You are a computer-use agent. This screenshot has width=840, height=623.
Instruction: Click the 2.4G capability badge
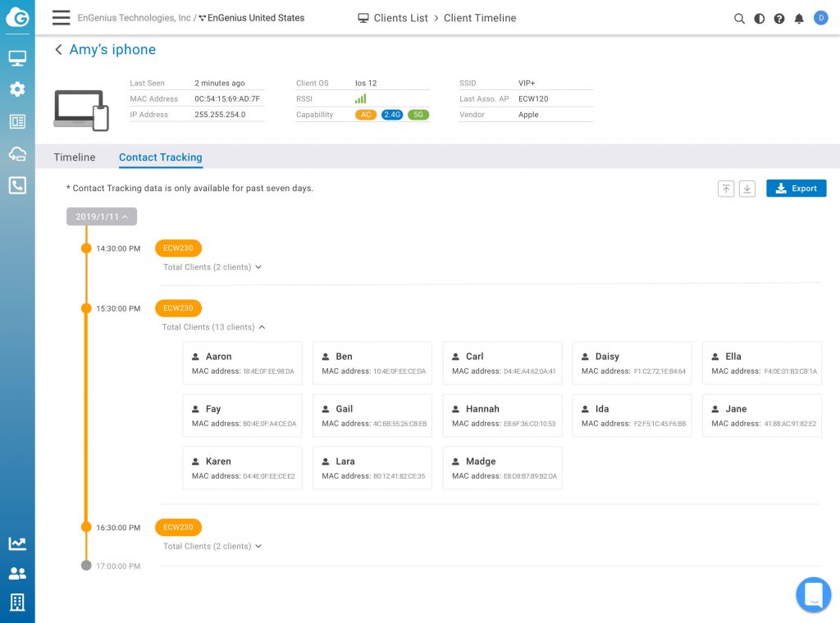point(392,115)
